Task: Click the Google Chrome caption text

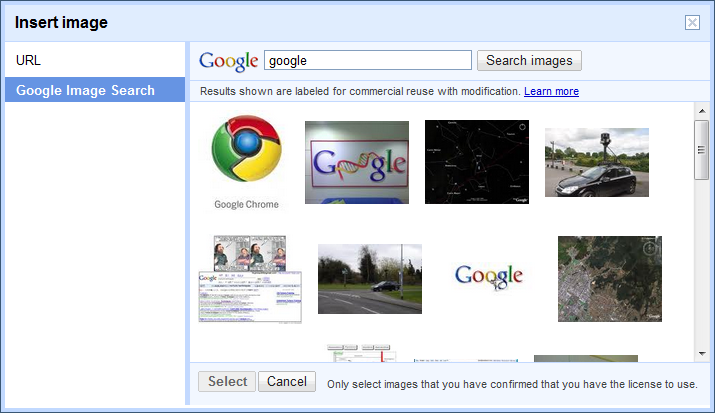Action: coord(246,204)
